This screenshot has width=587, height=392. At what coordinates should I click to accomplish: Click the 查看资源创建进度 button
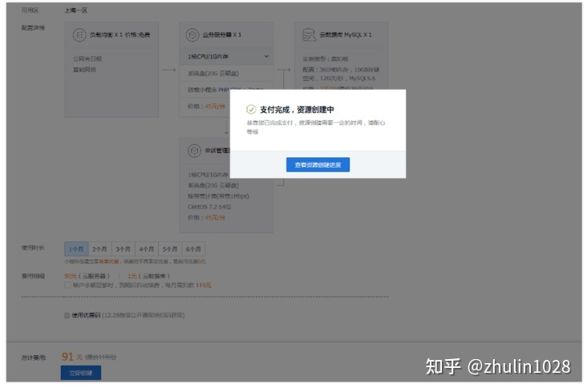click(x=318, y=165)
